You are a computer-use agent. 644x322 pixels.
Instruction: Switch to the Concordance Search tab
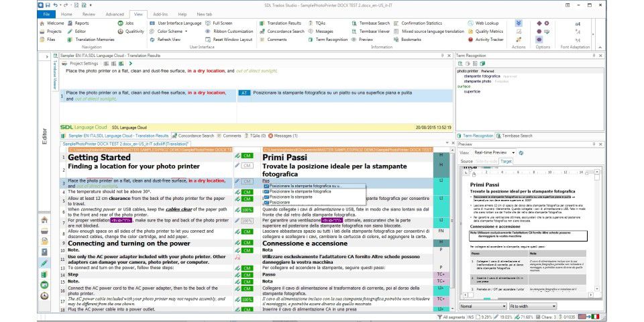coord(193,136)
